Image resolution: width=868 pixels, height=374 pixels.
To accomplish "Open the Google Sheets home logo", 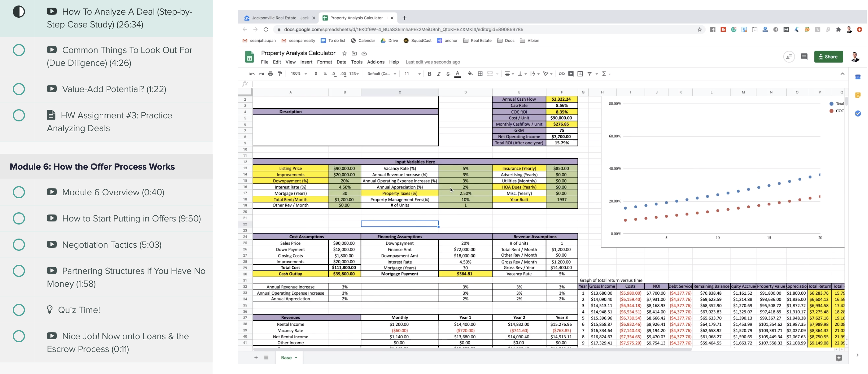I will tap(249, 57).
